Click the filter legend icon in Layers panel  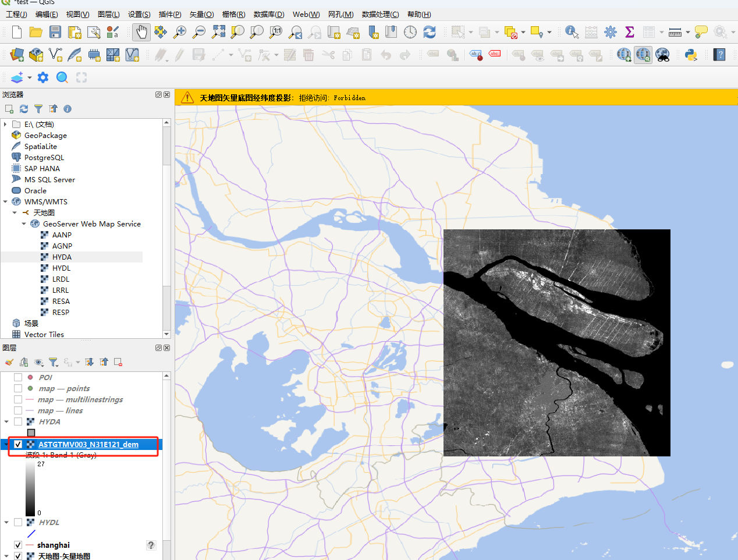(x=53, y=362)
